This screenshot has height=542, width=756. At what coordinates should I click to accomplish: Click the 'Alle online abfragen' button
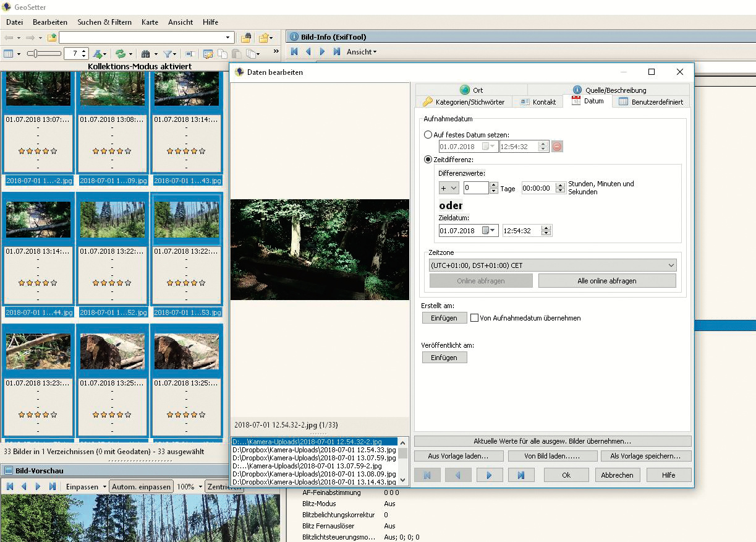[606, 281]
